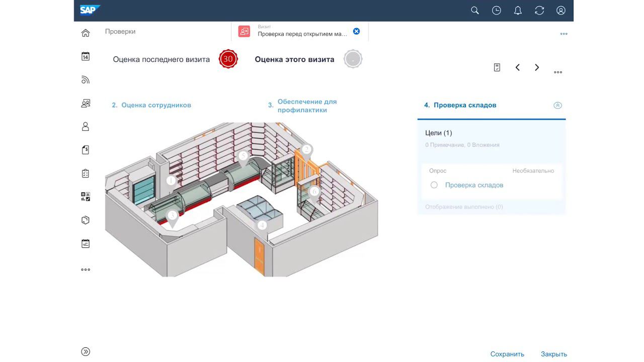This screenshot has width=644, height=362.
Task: Close the Визит tab
Action: 356,31
